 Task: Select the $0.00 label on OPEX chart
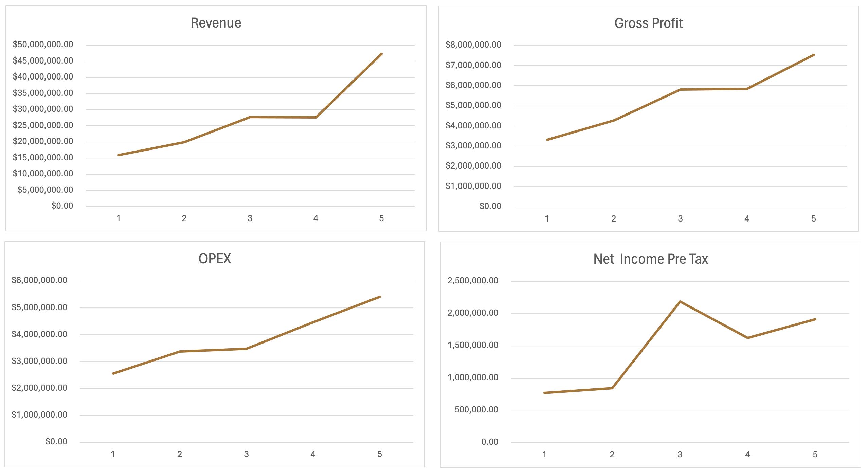56,442
